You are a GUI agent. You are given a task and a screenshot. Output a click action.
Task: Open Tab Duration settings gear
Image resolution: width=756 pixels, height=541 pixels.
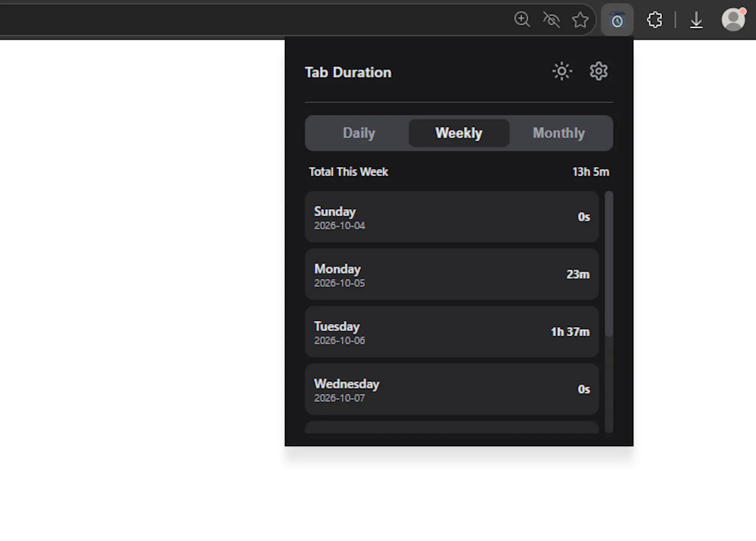coord(599,71)
